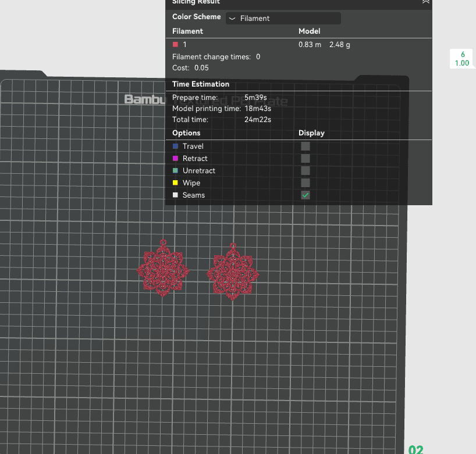Uncheck the Seams display checkbox
The image size is (476, 454).
pyautogui.click(x=306, y=195)
